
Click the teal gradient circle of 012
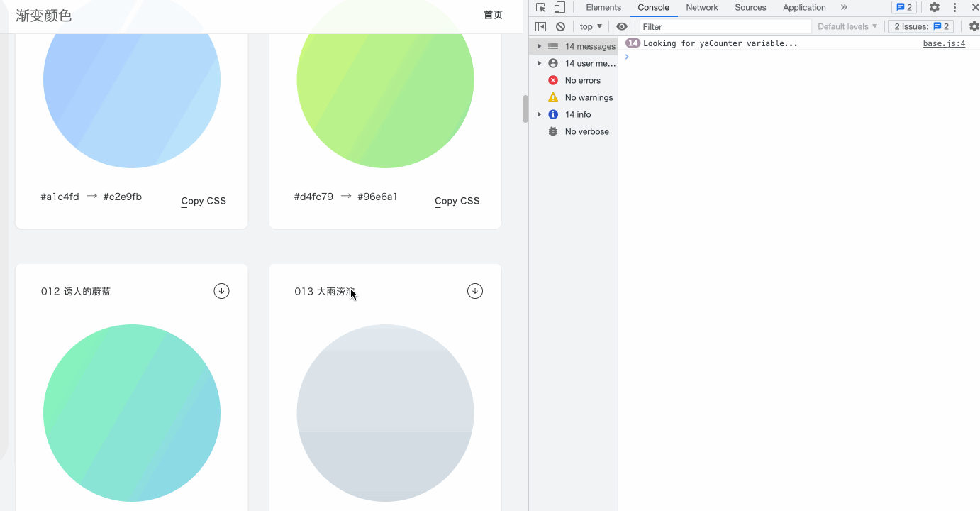click(x=132, y=413)
